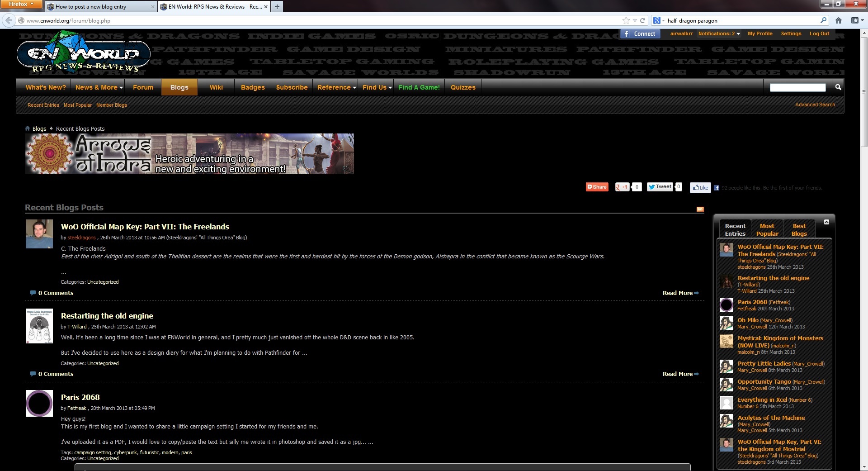Click the cyberpunk tag link
Image resolution: width=868 pixels, height=471 pixels.
pos(125,452)
